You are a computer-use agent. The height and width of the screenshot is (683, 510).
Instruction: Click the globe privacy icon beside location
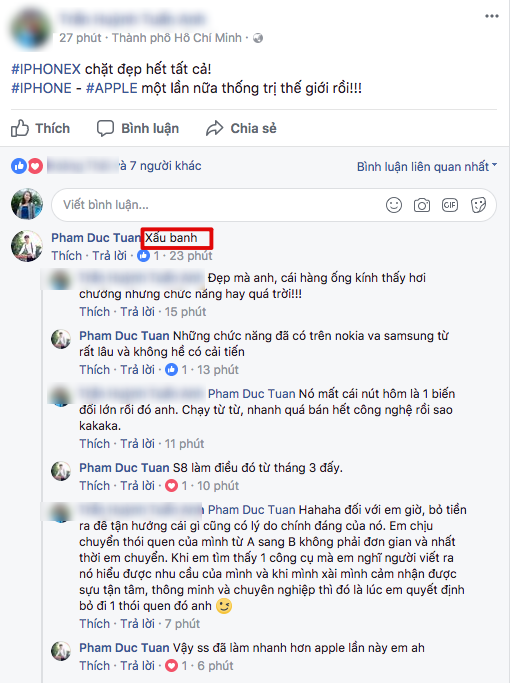258,38
